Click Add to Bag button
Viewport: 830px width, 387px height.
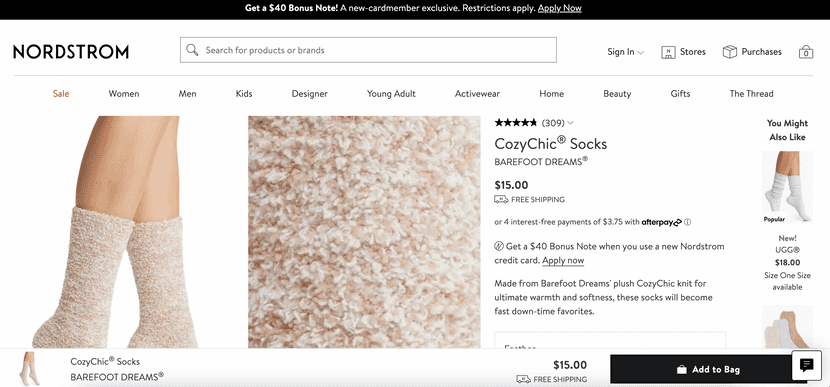pos(709,370)
